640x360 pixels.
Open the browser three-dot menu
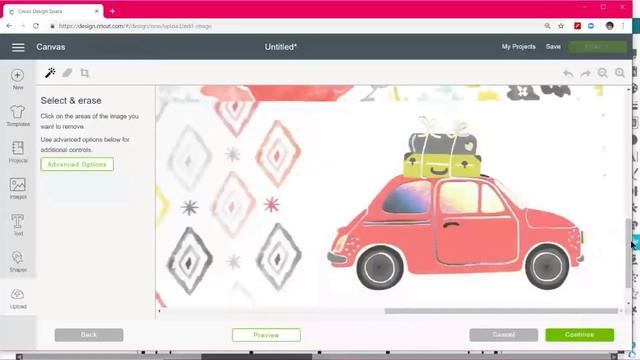[623, 26]
